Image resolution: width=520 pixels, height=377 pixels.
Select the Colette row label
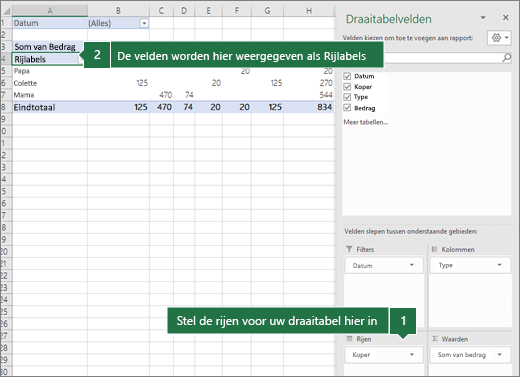(50, 83)
